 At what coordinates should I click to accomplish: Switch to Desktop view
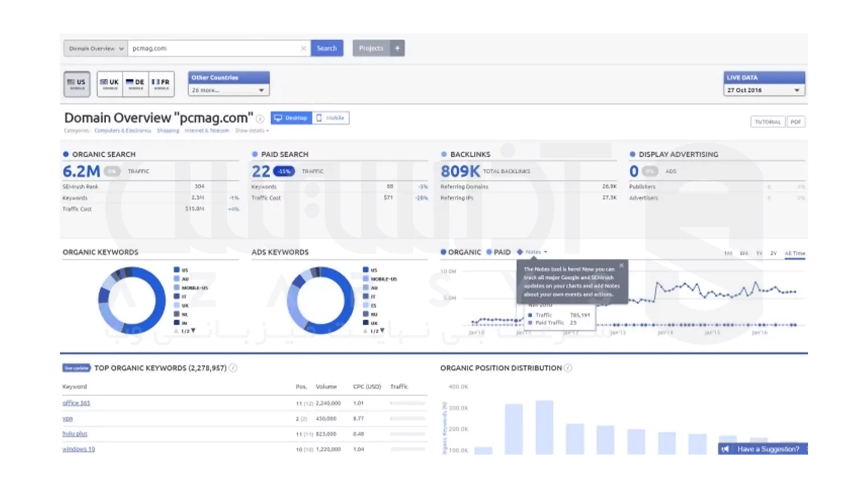pyautogui.click(x=291, y=118)
